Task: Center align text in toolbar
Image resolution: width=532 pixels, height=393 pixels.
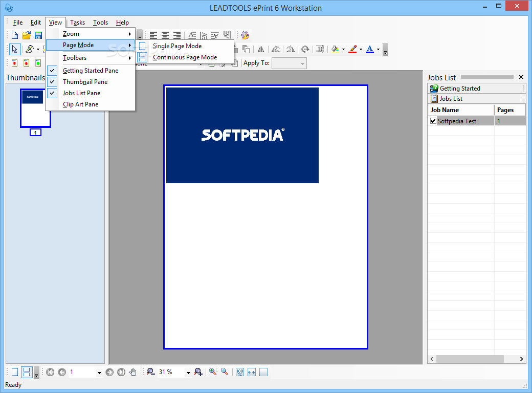Action: click(x=165, y=35)
